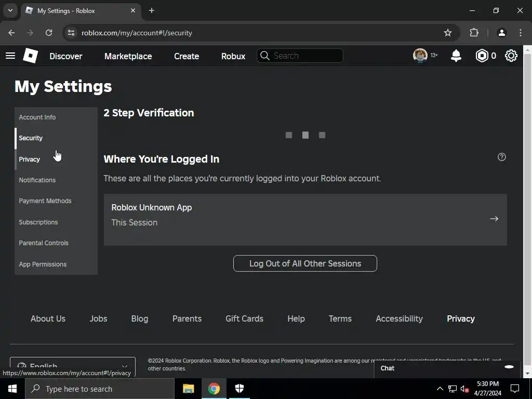532x399 pixels.
Task: Open the Terms footer link
Action: tap(340, 318)
